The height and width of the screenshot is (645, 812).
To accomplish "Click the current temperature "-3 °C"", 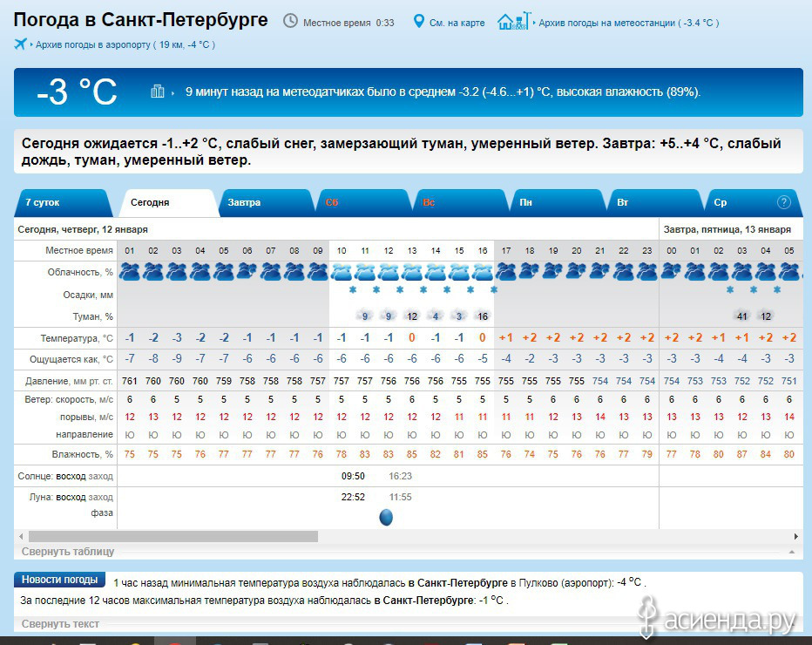I will (x=78, y=92).
